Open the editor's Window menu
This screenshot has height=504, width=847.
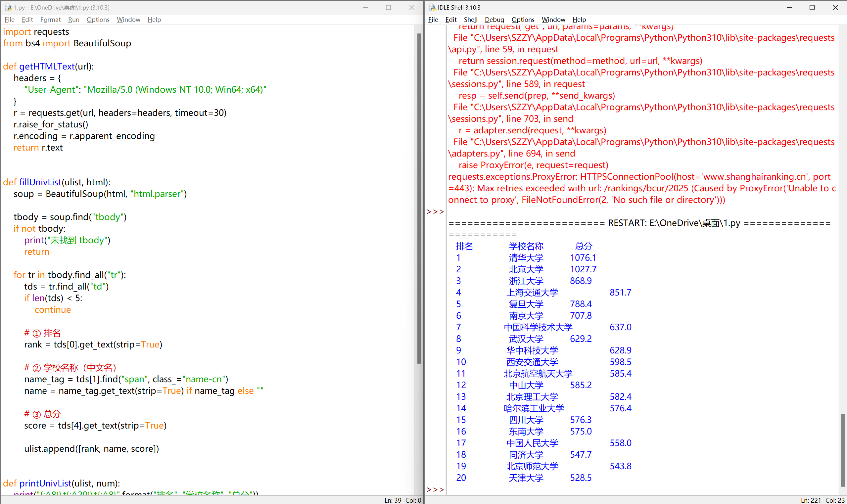[128, 19]
